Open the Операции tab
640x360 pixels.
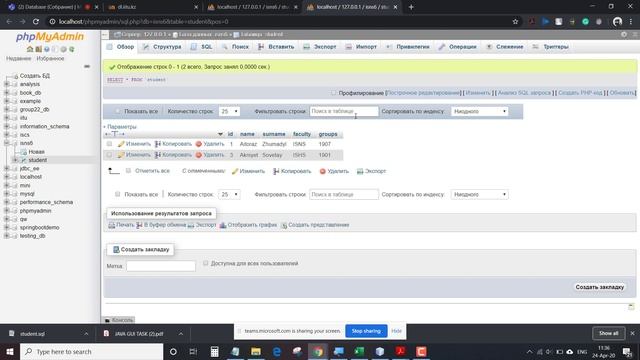click(x=458, y=47)
